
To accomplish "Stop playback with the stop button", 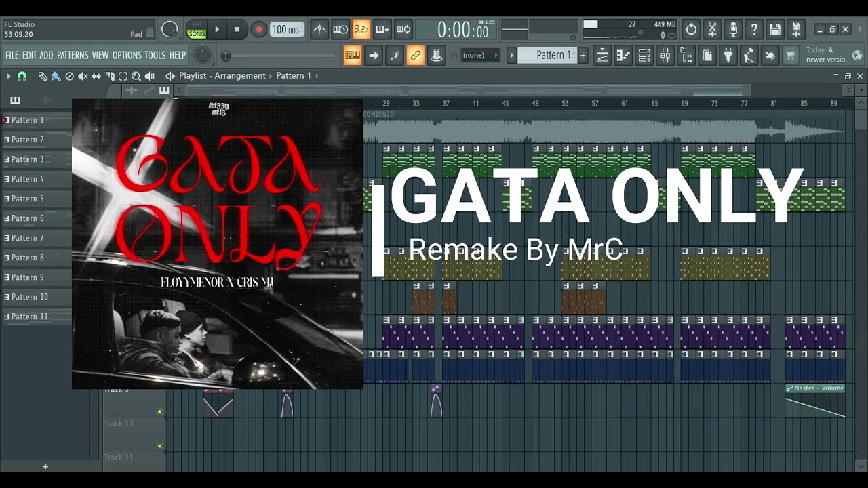I will pos(237,29).
